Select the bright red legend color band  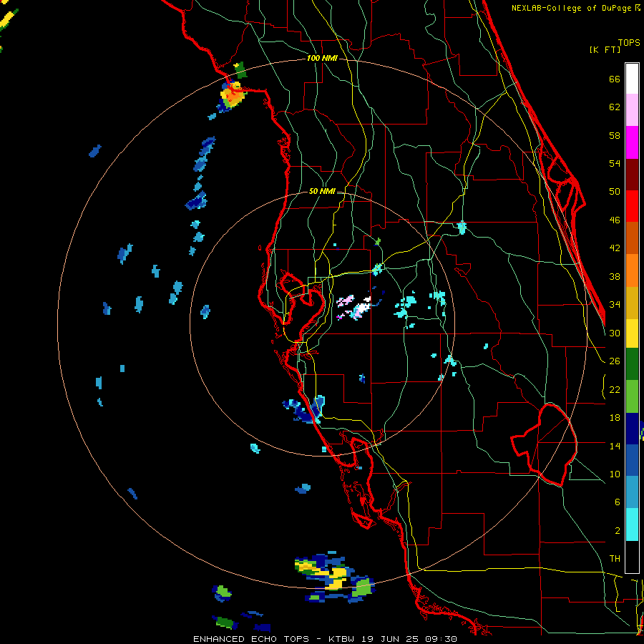(632, 206)
